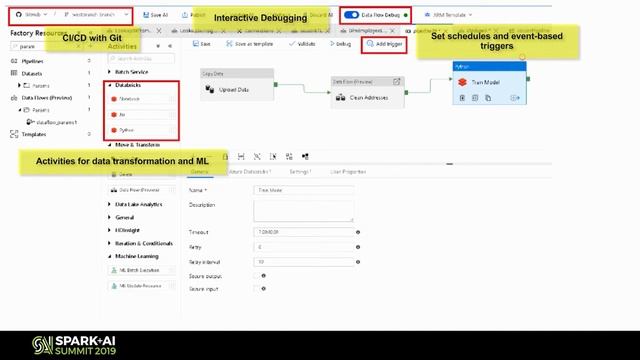Click Train Model view code icon

tap(475, 98)
